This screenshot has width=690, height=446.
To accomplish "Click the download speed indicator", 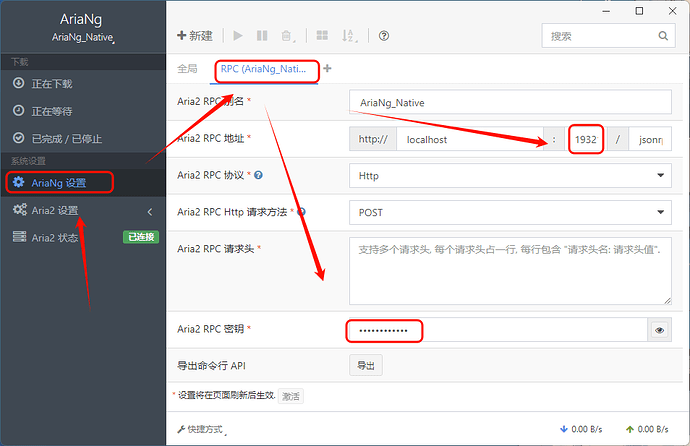I will (581, 429).
